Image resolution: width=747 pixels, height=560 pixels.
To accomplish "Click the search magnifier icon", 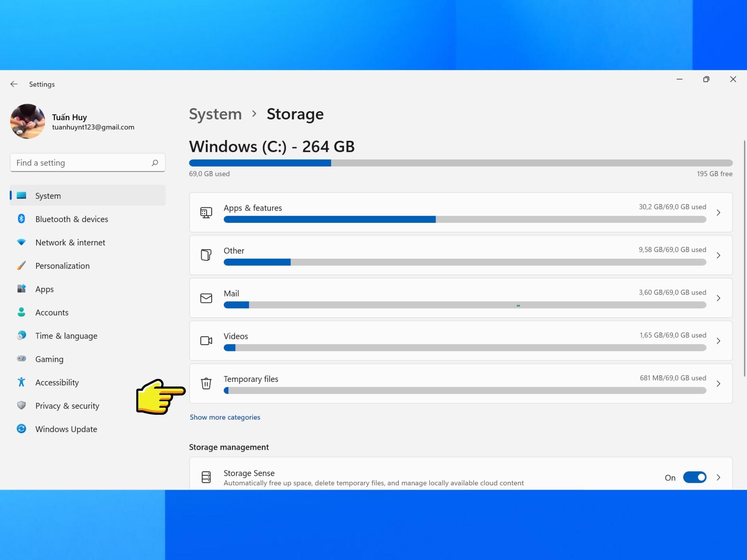I will point(155,163).
